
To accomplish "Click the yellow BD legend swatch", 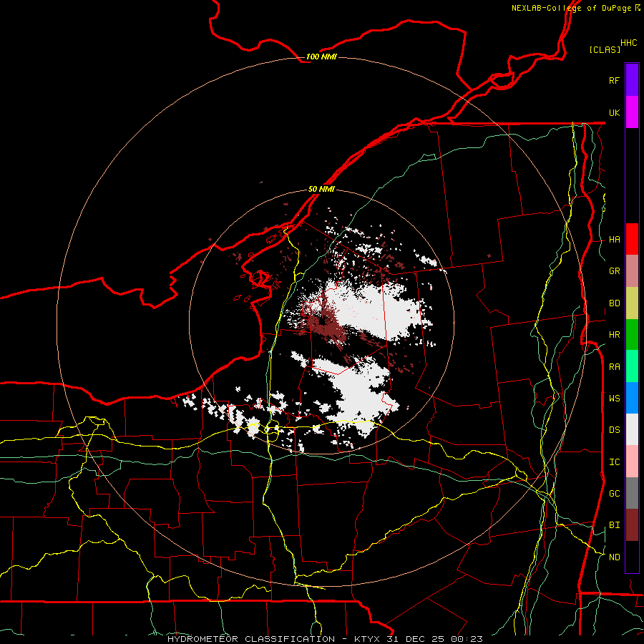I will [x=632, y=303].
